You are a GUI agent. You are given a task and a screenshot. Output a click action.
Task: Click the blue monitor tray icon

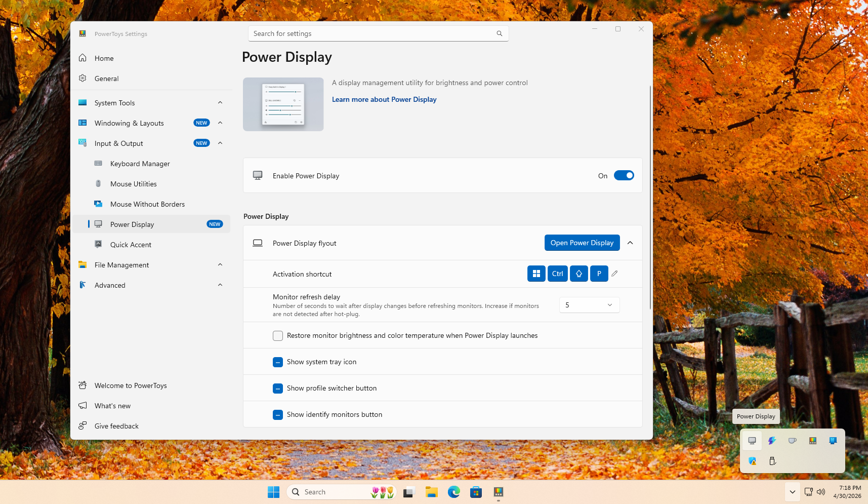coord(833,441)
